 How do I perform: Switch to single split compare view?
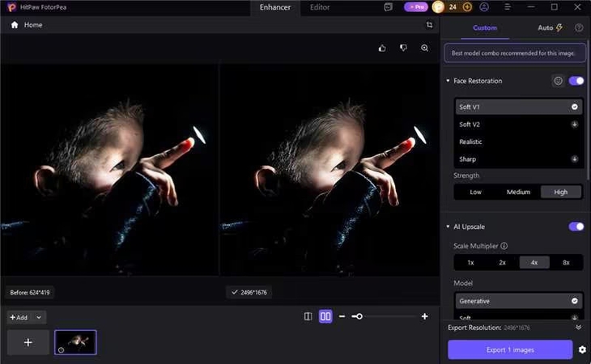[x=308, y=316]
